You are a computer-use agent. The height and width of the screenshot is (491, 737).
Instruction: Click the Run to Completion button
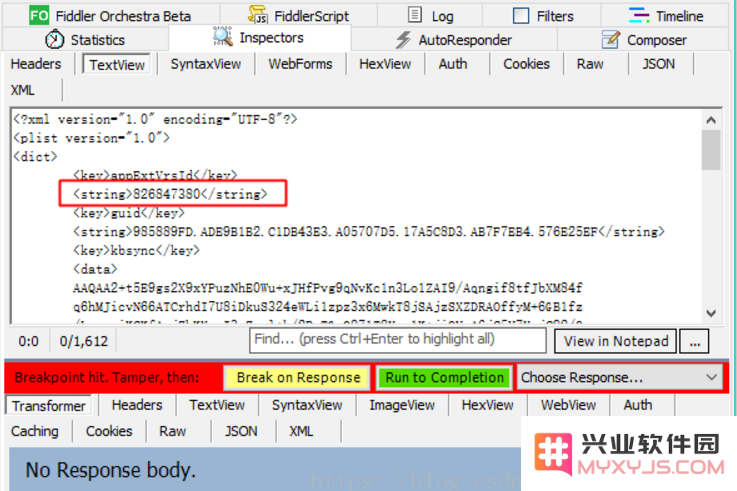pyautogui.click(x=444, y=377)
